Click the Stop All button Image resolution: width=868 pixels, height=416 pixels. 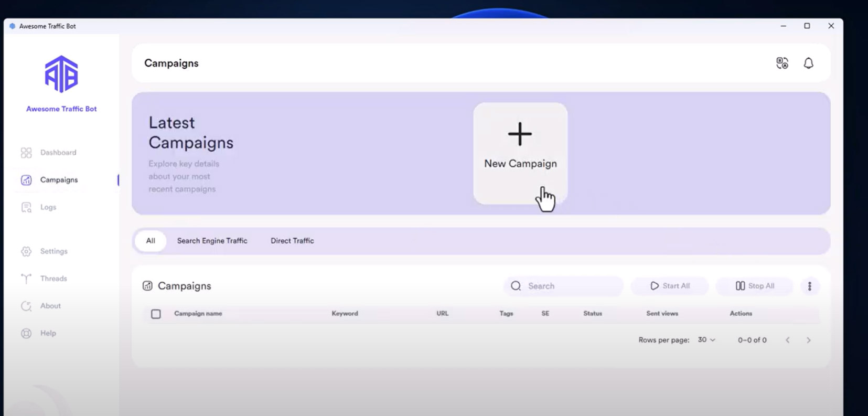click(x=755, y=286)
